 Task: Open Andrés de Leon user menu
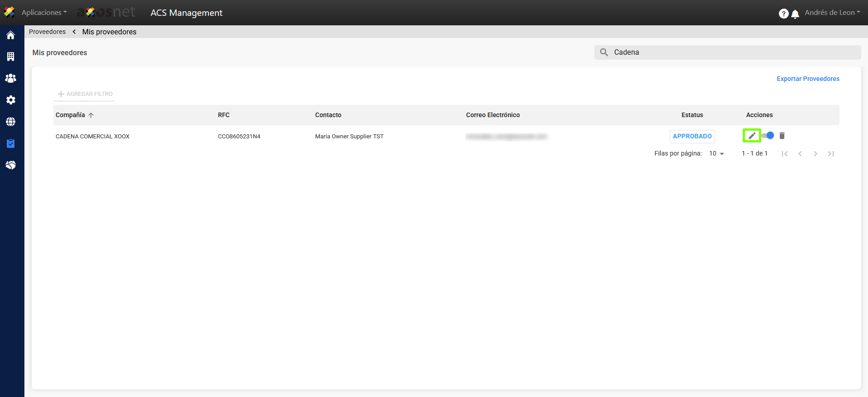pos(832,13)
